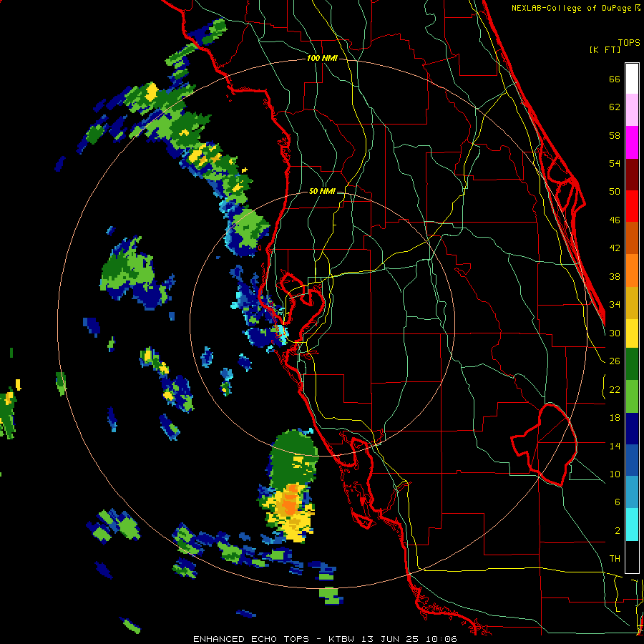Click the orange 38 kft legend swatch
The image size is (644, 644).
632,270
